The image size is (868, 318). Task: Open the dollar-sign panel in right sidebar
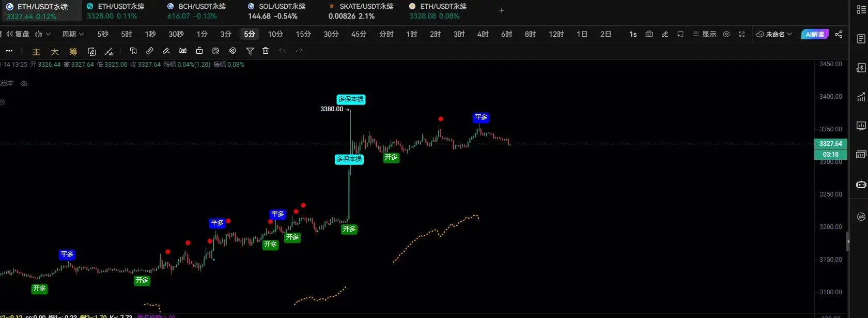click(x=861, y=68)
